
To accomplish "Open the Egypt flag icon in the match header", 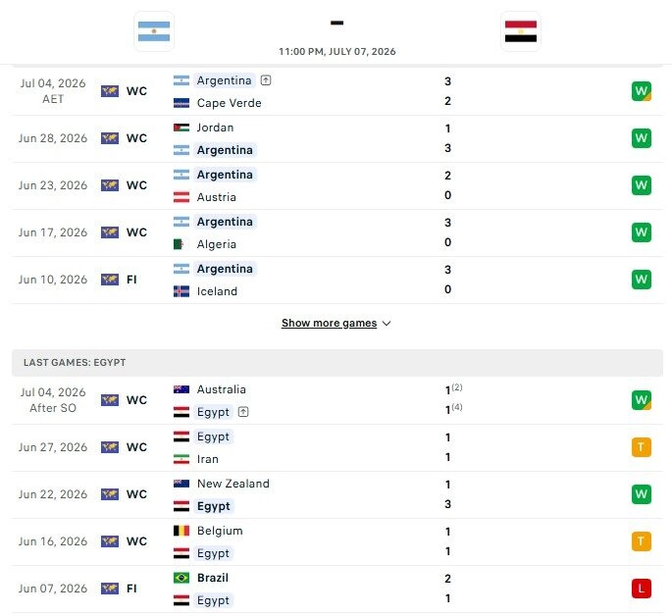I will [520, 31].
